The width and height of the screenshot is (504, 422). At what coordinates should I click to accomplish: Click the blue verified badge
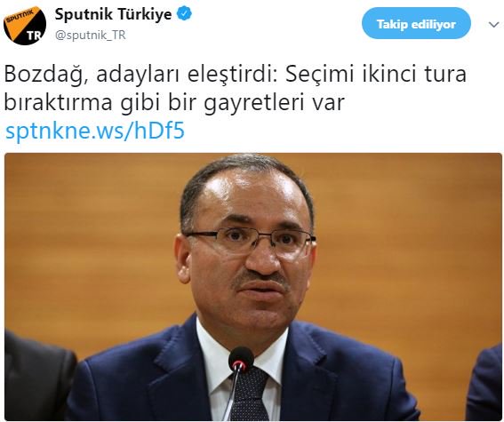point(185,14)
